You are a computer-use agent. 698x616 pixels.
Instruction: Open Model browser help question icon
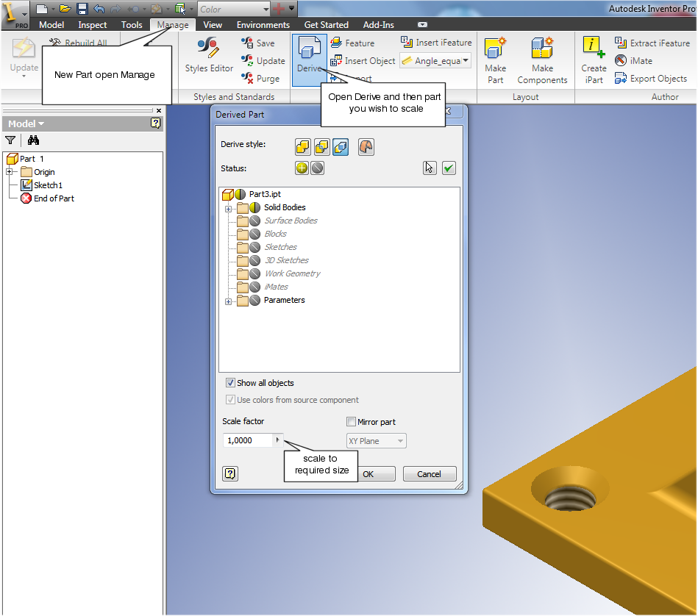[x=155, y=123]
